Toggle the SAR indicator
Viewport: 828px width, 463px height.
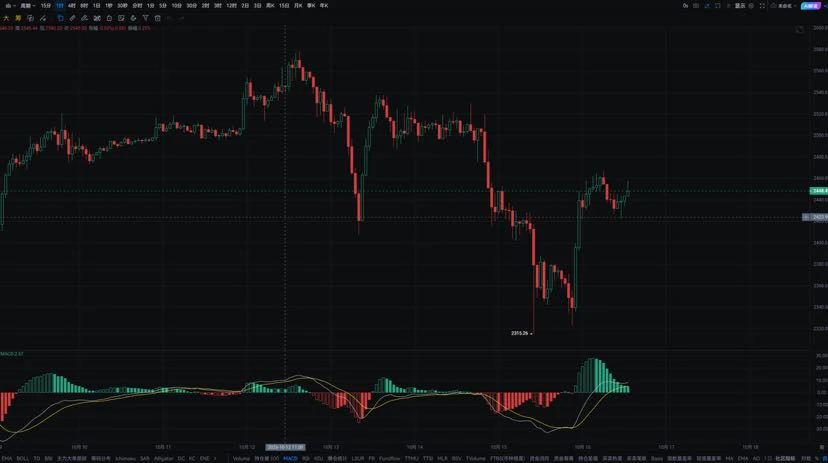(x=145, y=459)
